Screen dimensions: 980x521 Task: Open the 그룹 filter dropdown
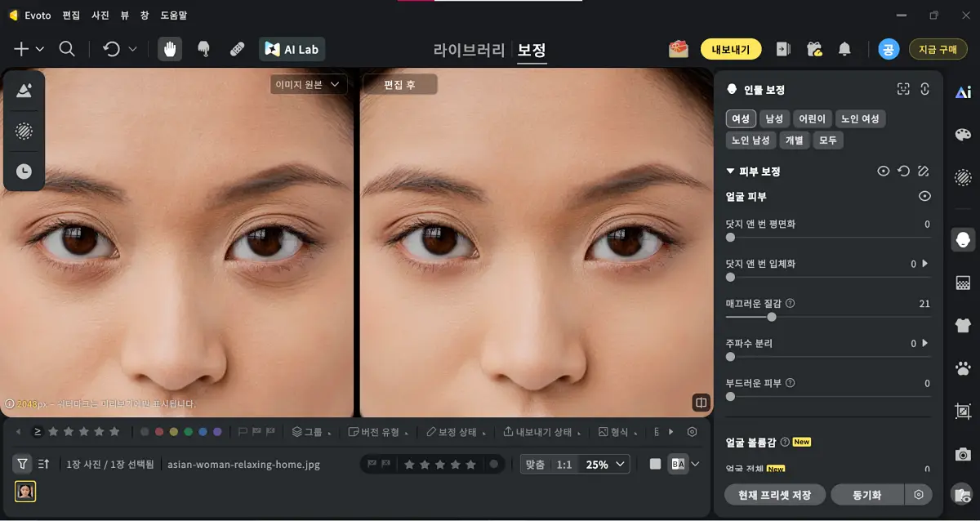pos(312,431)
